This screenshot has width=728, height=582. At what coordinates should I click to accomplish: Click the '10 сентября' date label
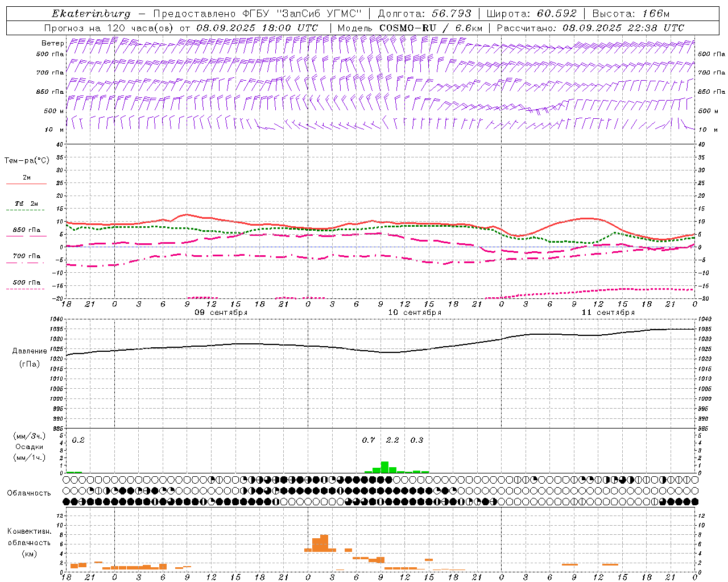click(x=415, y=313)
